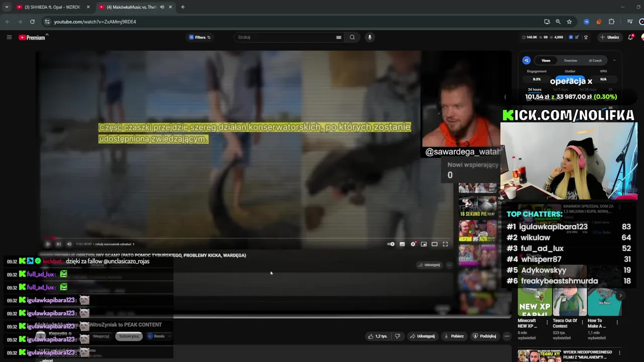Seek on the red video progress bar
The width and height of the screenshot is (644, 362).
[247, 238]
